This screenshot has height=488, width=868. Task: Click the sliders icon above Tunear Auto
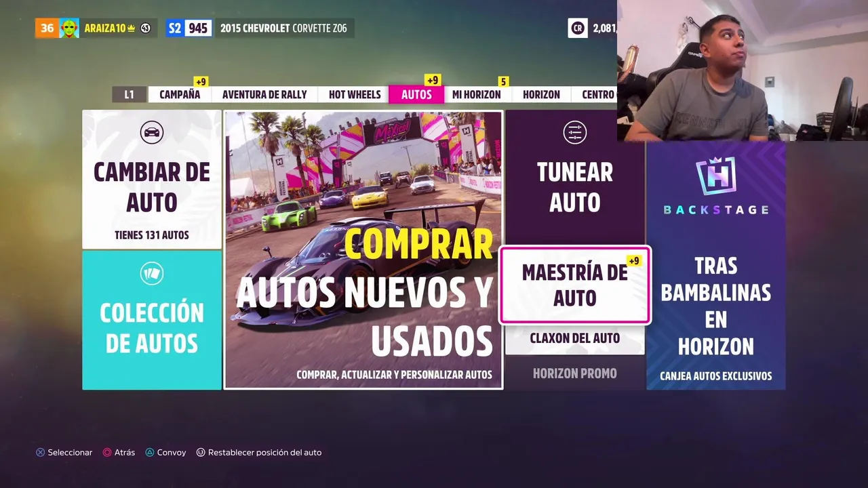[574, 132]
